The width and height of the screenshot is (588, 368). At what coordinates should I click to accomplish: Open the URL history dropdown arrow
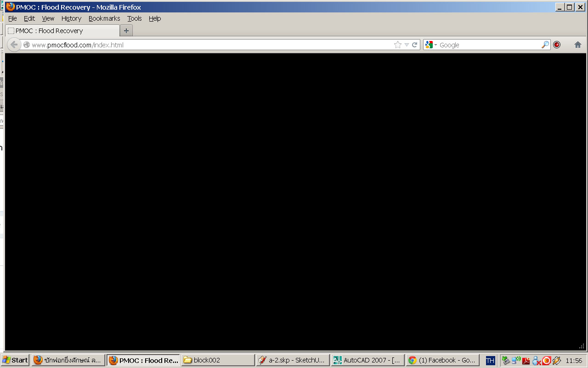pos(407,45)
